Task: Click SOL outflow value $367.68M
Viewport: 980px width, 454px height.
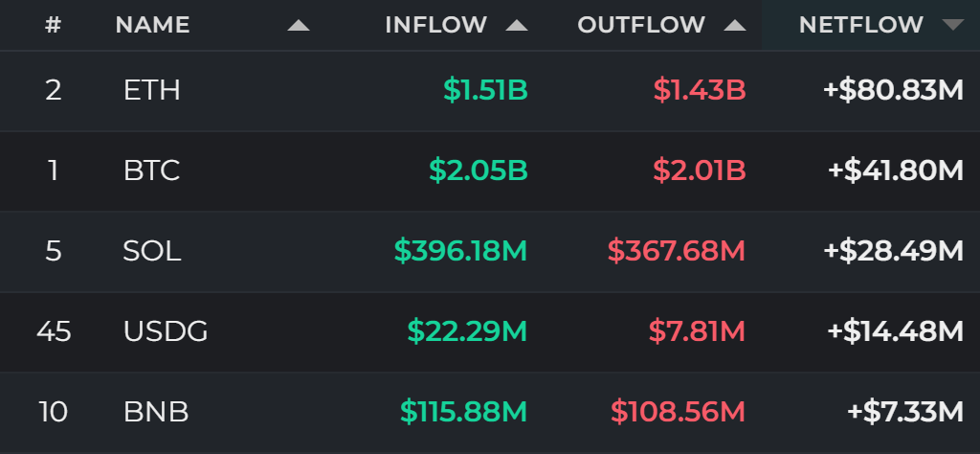Action: (x=677, y=251)
